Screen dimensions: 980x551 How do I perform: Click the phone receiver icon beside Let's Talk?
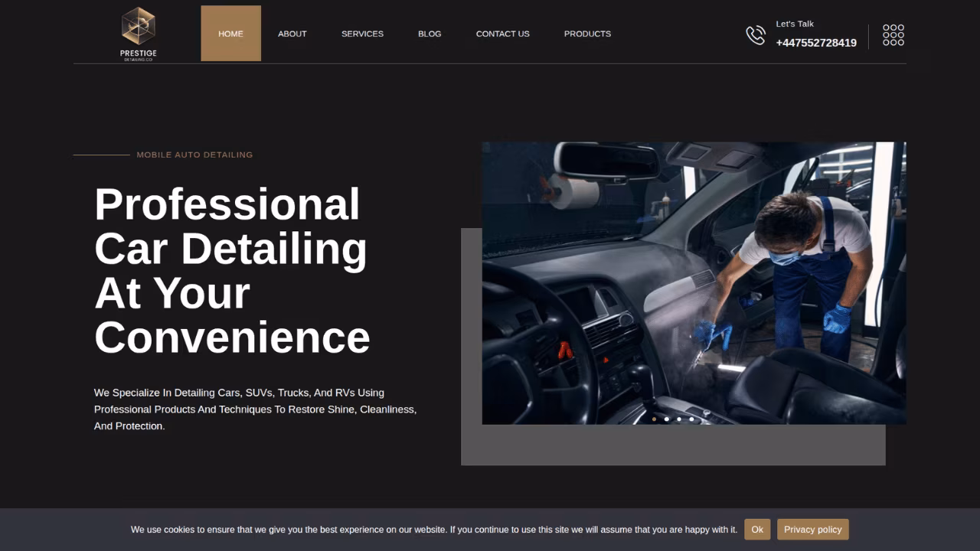756,34
